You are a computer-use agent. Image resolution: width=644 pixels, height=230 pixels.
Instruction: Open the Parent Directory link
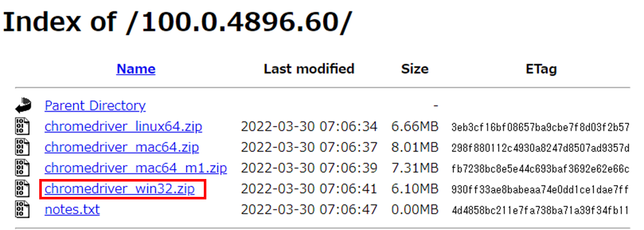coord(95,106)
